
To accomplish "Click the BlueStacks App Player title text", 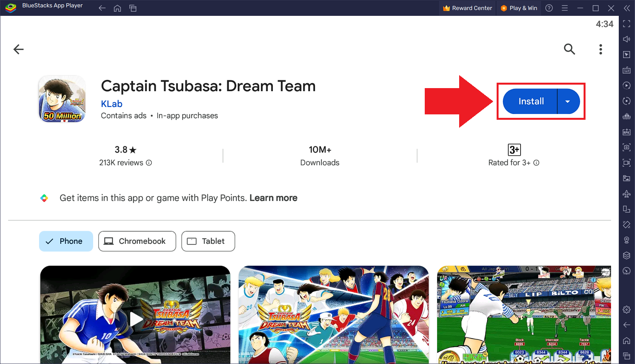I will tap(53, 5).
